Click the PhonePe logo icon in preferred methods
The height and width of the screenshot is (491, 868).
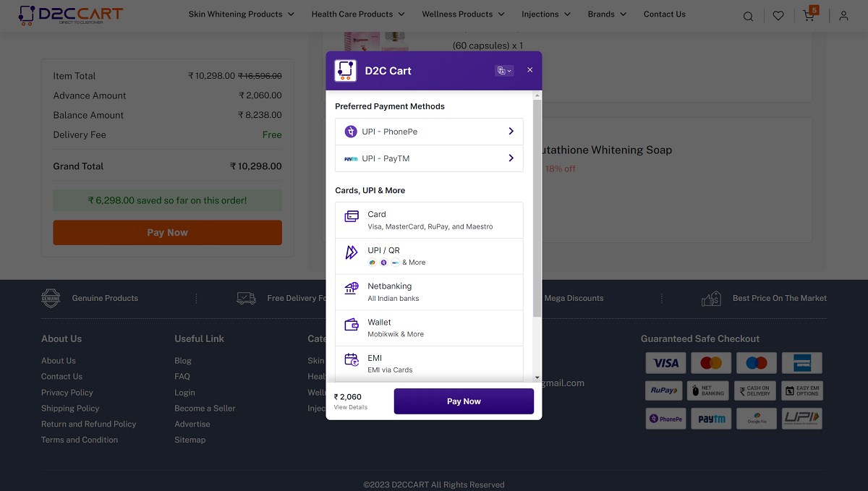point(351,132)
